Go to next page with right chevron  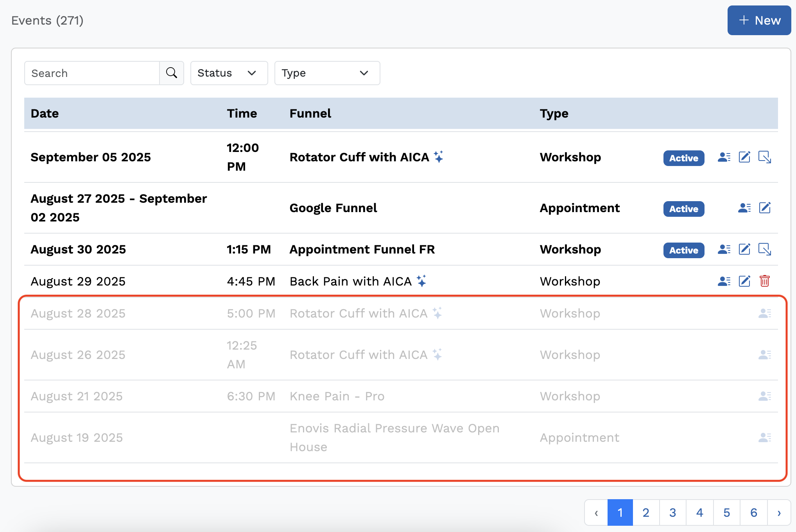click(x=779, y=512)
